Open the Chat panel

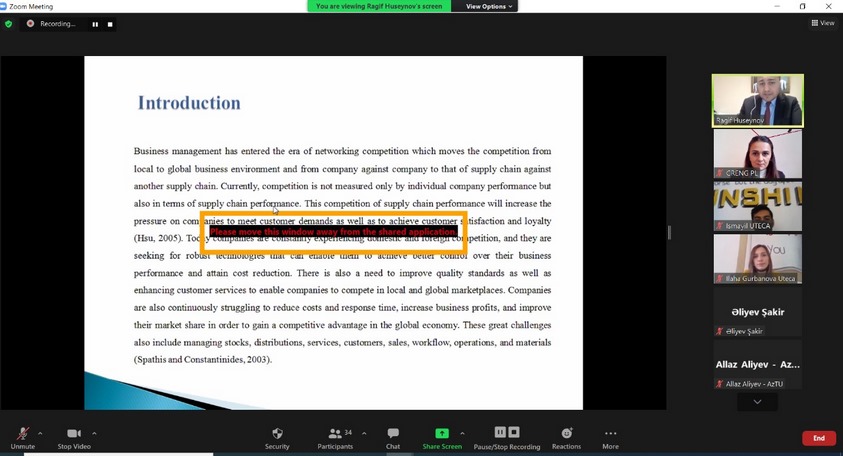[x=393, y=435]
